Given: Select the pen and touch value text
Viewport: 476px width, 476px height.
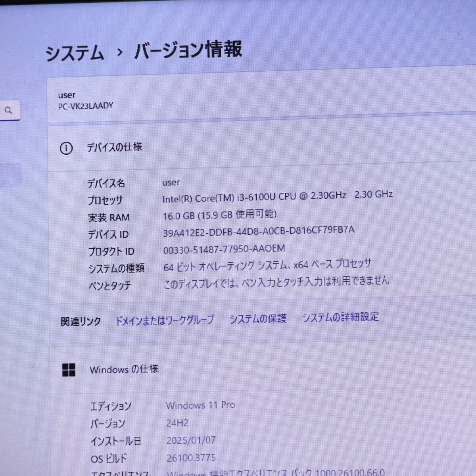Looking at the screenshot, I should click(276, 282).
